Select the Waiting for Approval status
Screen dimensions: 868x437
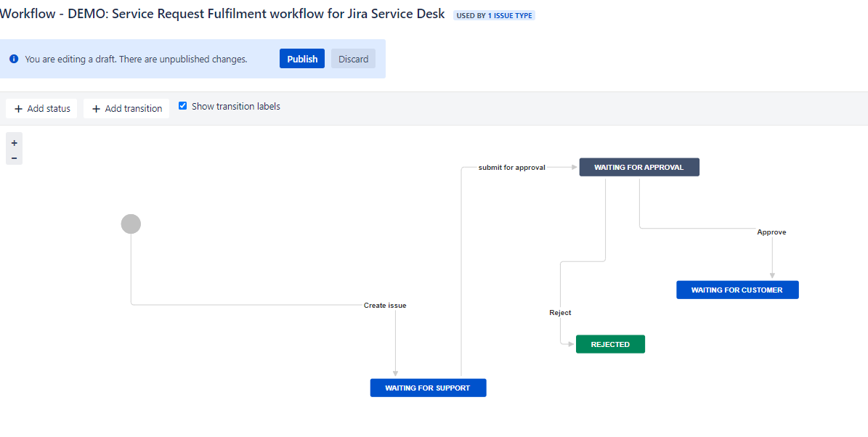638,167
